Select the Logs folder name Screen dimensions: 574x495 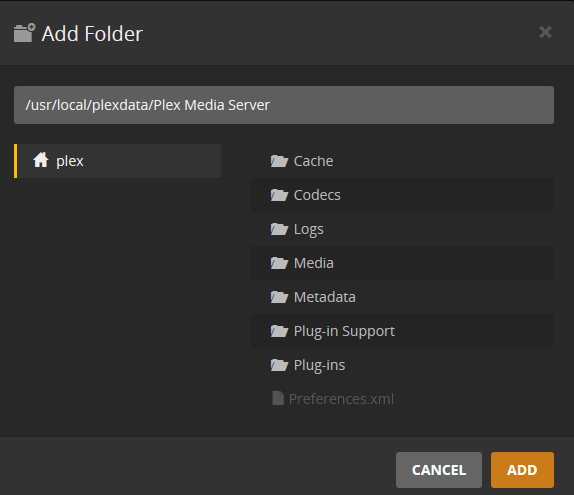pos(309,230)
